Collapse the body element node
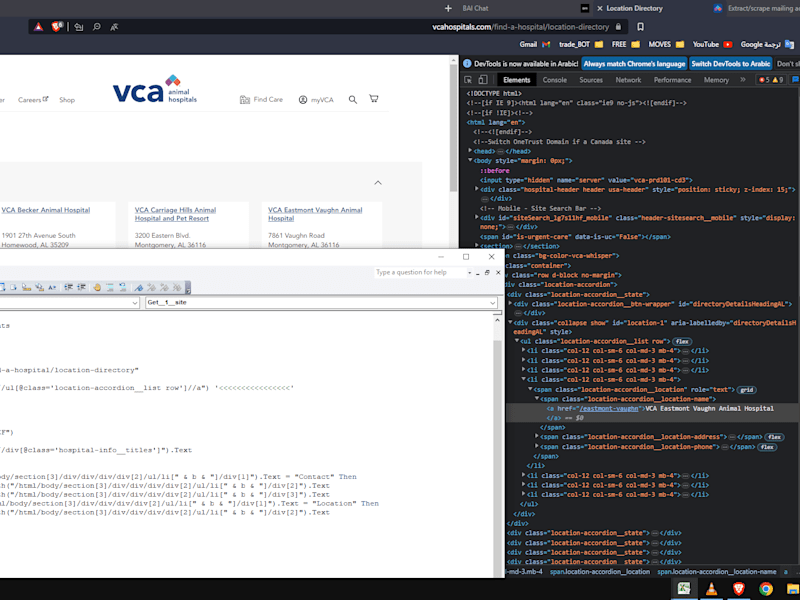This screenshot has width=800, height=600. [470, 160]
